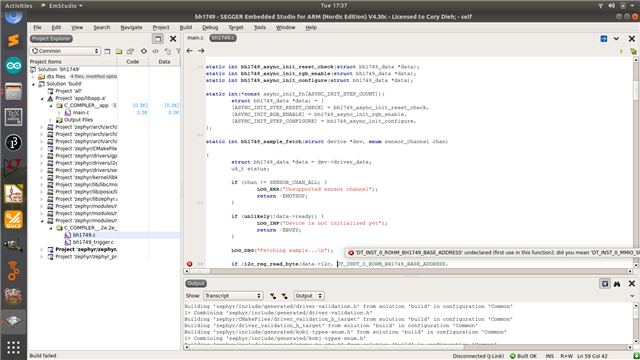Open the Common configuration dropdown
This screenshot has height=360, width=640.
click(65, 51)
